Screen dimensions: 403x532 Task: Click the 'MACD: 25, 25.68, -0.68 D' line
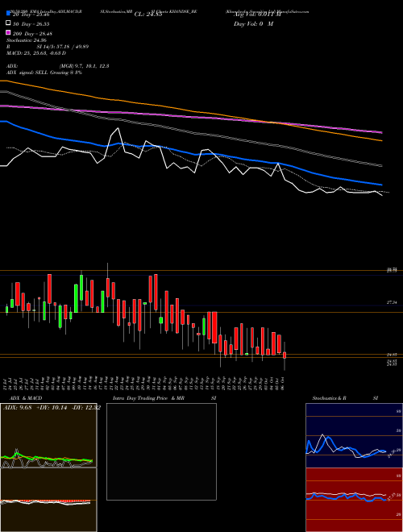[x=36, y=53]
